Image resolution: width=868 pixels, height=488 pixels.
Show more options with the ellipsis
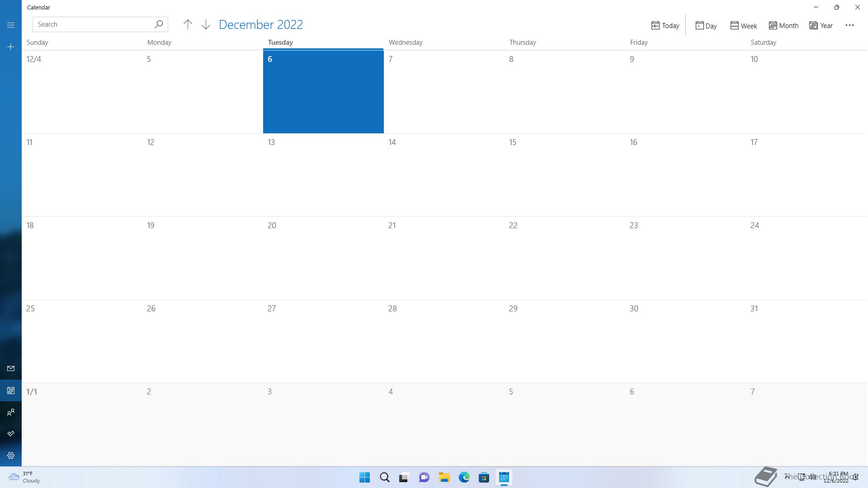tap(849, 25)
